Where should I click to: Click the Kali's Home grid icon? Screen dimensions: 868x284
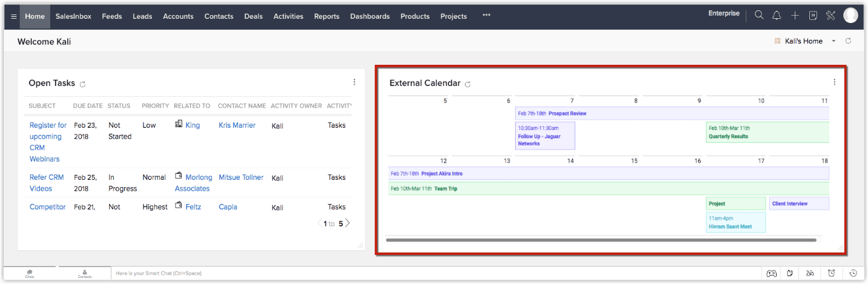pos(777,41)
